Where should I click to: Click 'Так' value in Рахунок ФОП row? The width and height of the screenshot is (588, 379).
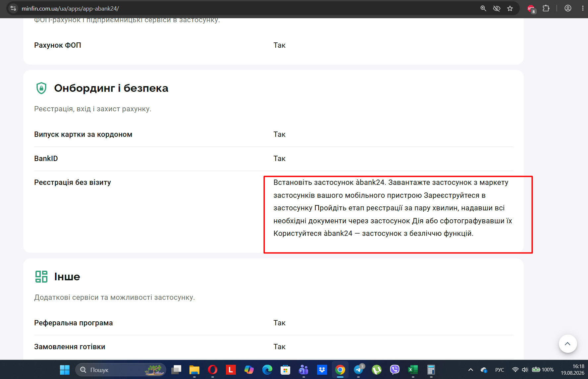(x=279, y=45)
